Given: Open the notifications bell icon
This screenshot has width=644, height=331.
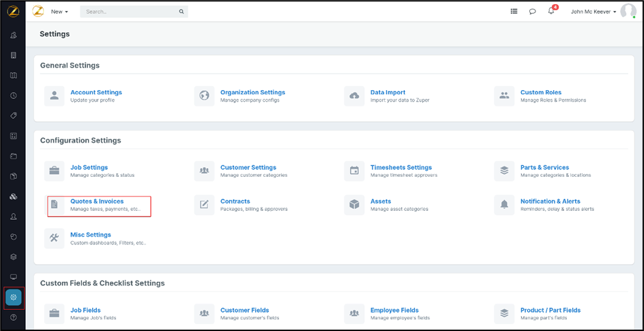Looking at the screenshot, I should [x=551, y=12].
